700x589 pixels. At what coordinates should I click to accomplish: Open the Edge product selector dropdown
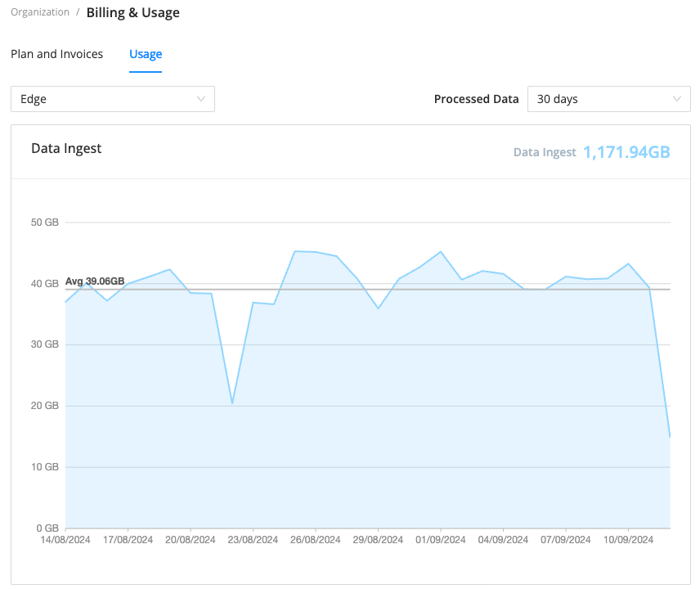pos(112,98)
